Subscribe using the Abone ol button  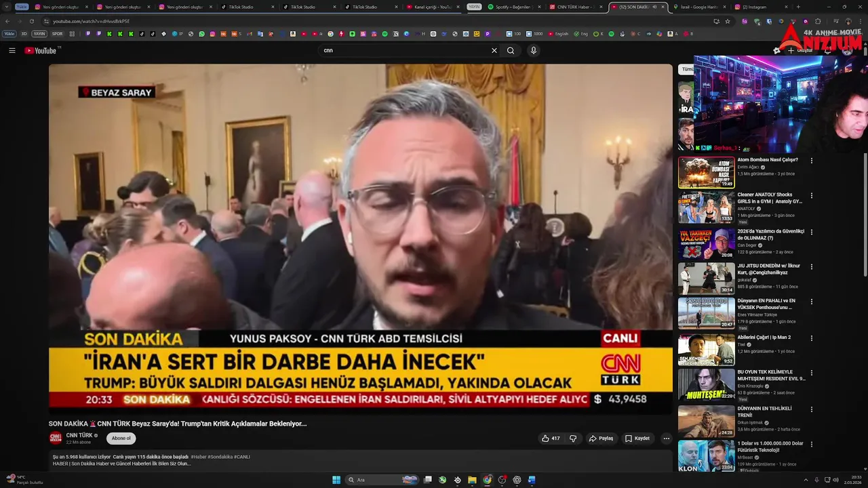pyautogui.click(x=121, y=439)
